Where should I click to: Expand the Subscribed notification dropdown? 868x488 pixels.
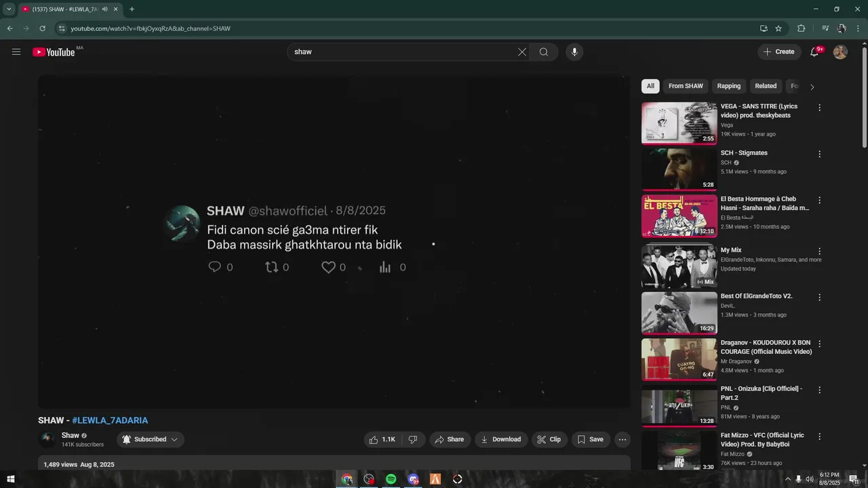[x=151, y=439]
